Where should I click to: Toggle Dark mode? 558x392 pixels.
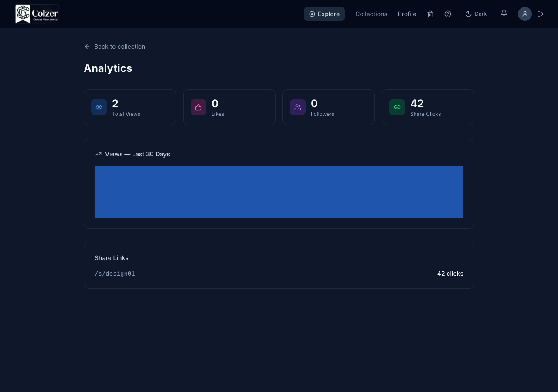[x=476, y=14]
